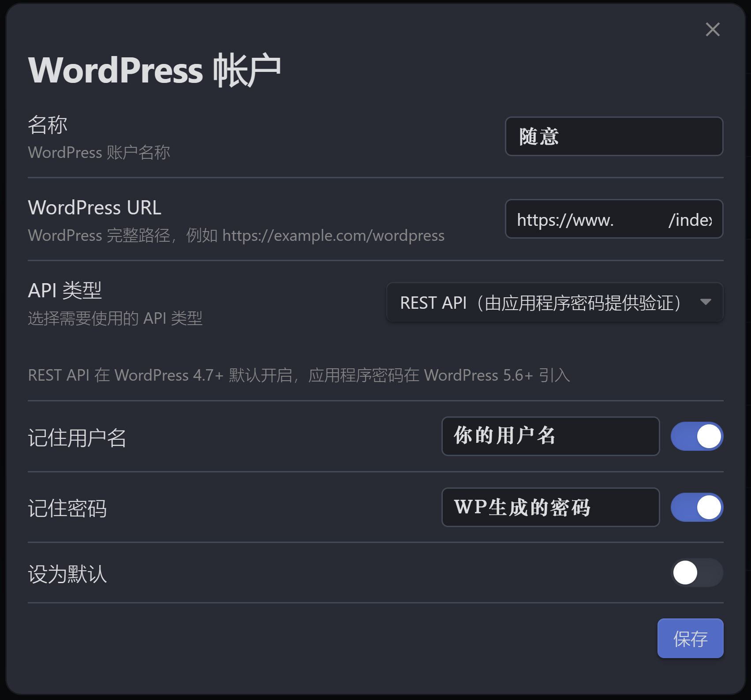Image resolution: width=751 pixels, height=700 pixels.
Task: Click the 名称 account name input field
Action: pyautogui.click(x=614, y=136)
